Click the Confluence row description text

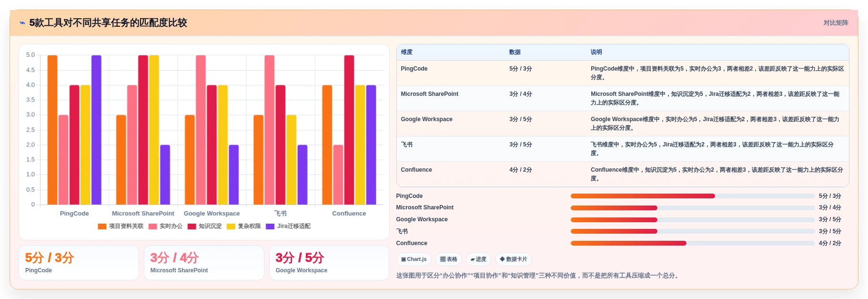point(717,174)
